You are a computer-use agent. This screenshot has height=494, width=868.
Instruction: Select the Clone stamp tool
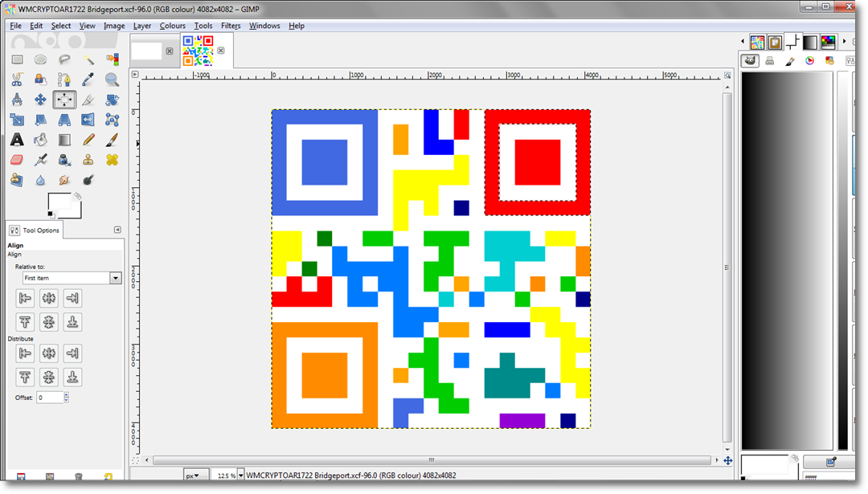click(x=88, y=160)
